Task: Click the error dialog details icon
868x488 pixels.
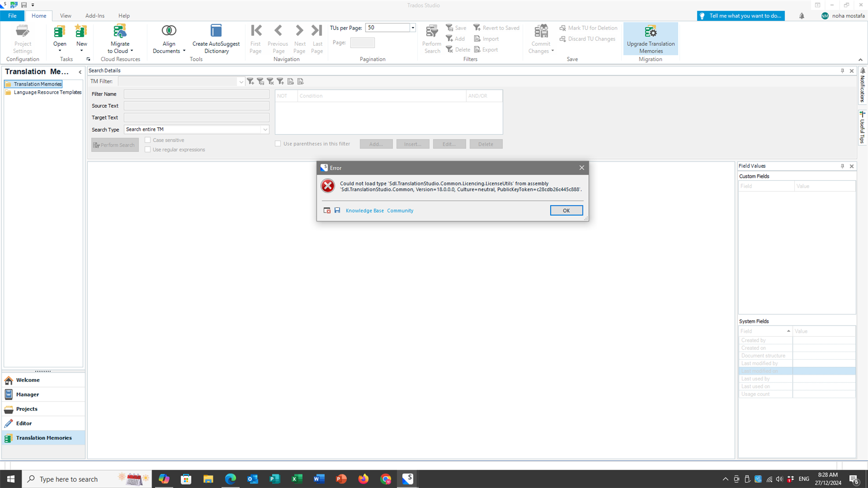Action: point(327,210)
